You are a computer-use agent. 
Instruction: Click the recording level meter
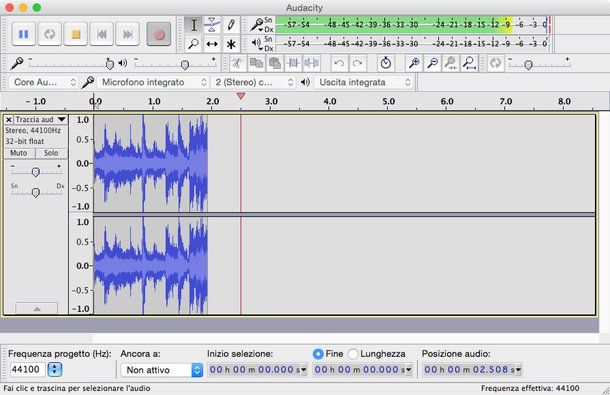[412, 25]
